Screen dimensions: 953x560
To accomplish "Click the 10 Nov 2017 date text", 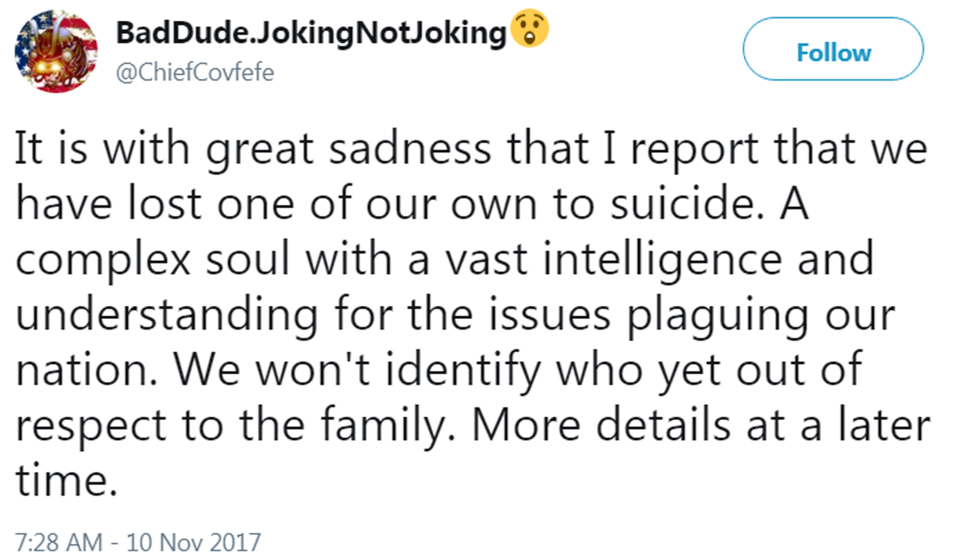I will point(193,542).
